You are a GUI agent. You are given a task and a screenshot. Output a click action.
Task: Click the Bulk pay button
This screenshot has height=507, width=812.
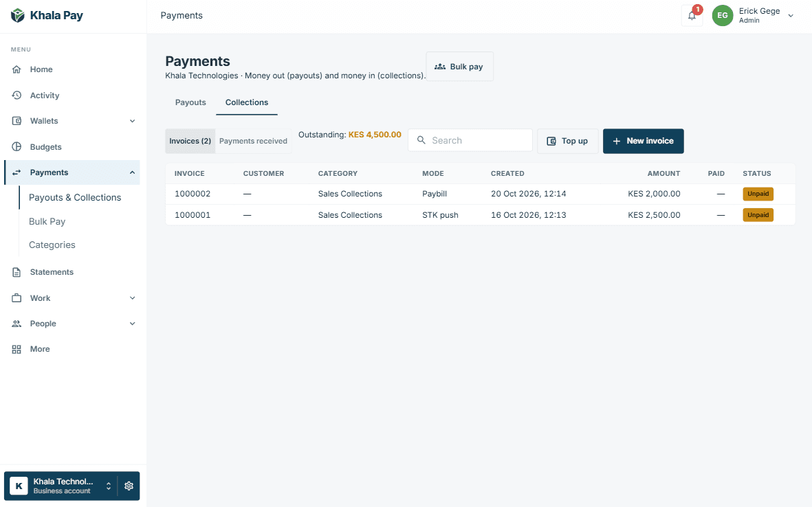(460, 66)
